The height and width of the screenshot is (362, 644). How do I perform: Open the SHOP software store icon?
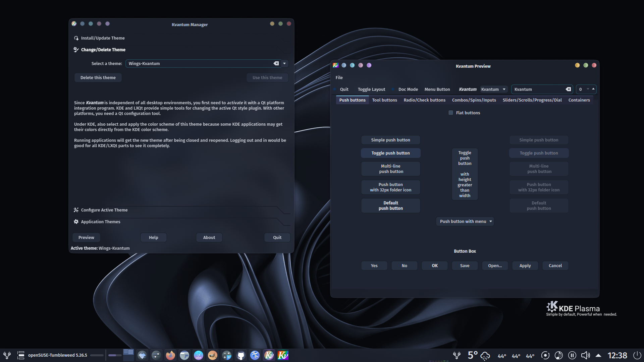point(199,355)
